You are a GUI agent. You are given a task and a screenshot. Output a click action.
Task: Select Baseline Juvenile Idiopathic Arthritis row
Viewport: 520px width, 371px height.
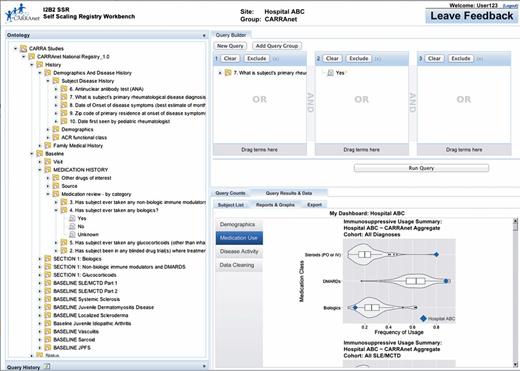pos(92,323)
